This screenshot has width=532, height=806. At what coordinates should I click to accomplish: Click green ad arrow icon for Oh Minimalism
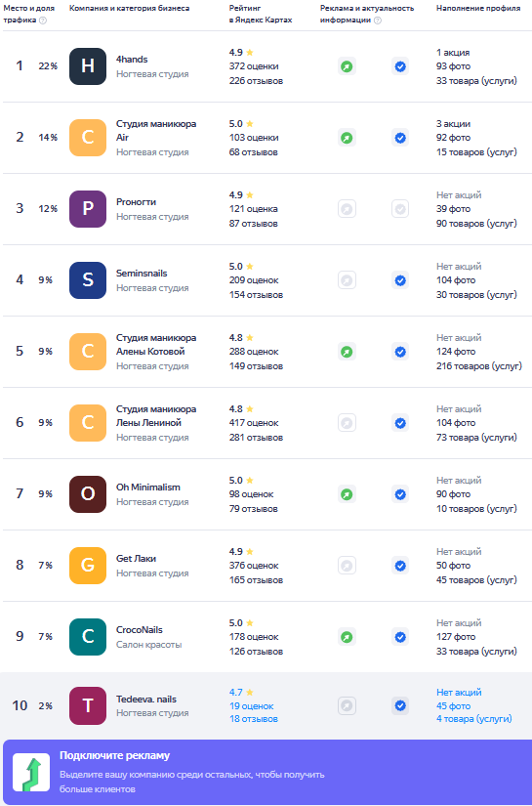point(348,494)
